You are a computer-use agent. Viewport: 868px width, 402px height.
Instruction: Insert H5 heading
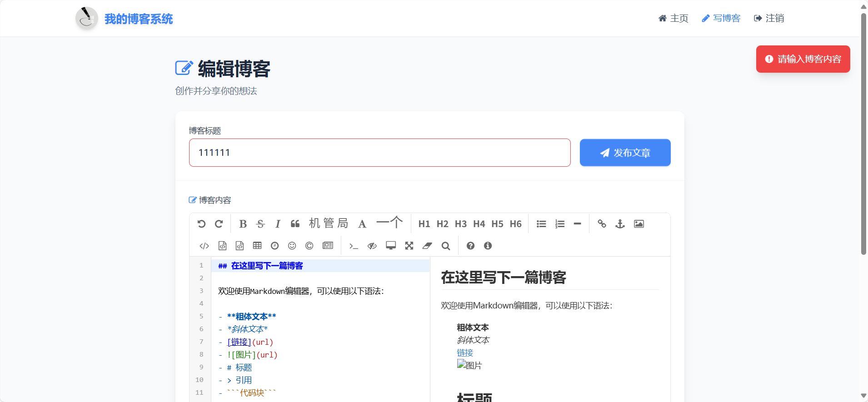[x=497, y=224]
